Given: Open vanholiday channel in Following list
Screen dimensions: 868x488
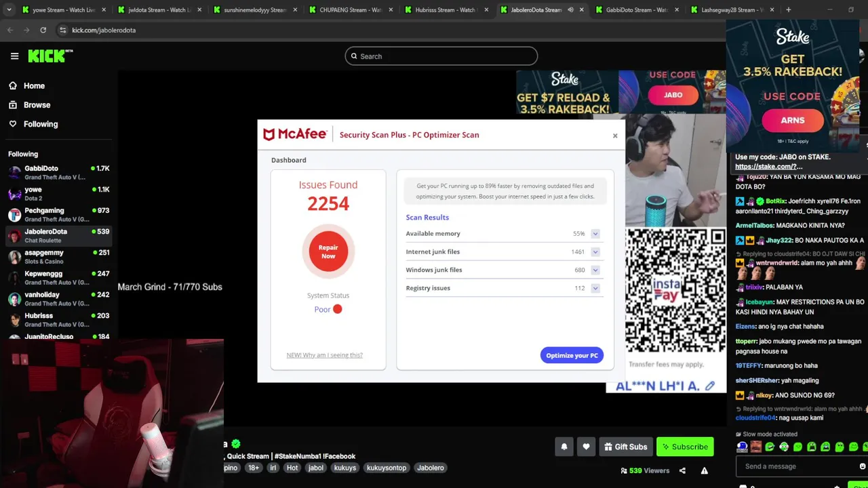Looking at the screenshot, I should [x=58, y=298].
